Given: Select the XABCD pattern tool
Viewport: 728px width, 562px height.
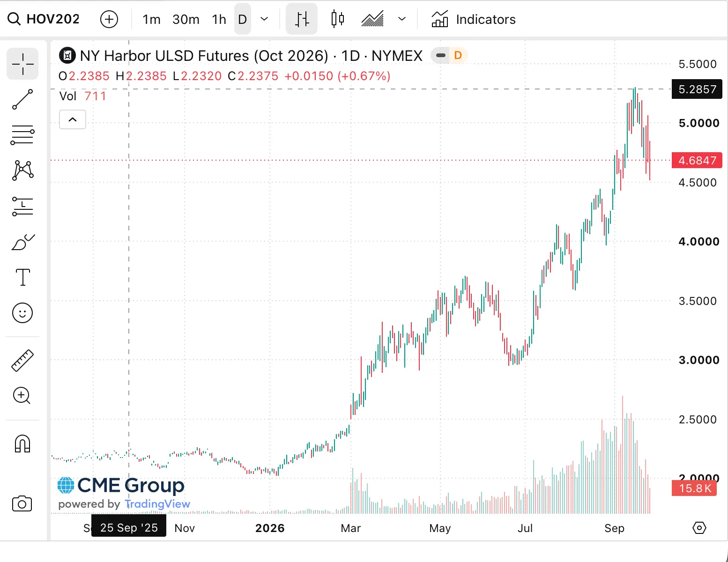Looking at the screenshot, I should pyautogui.click(x=22, y=170).
